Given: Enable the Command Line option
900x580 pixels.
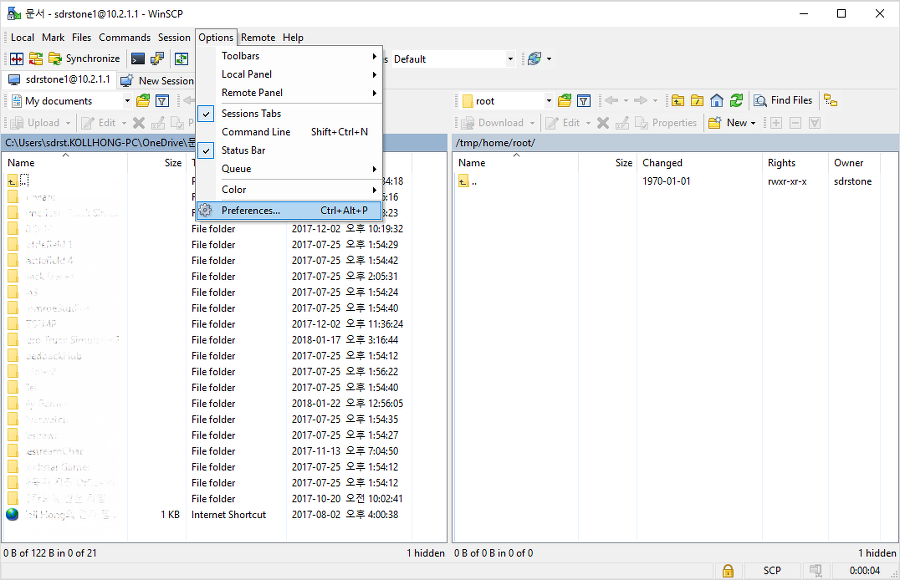Looking at the screenshot, I should click(x=256, y=132).
